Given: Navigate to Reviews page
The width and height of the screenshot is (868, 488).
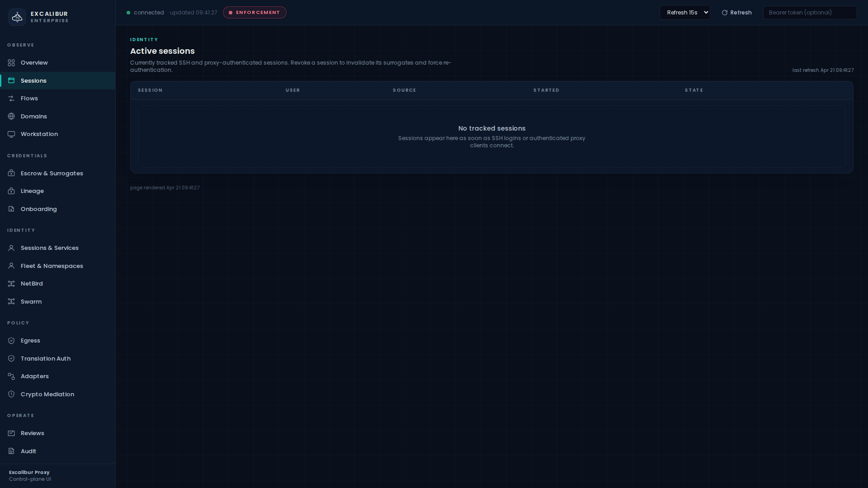Looking at the screenshot, I should coord(32,433).
